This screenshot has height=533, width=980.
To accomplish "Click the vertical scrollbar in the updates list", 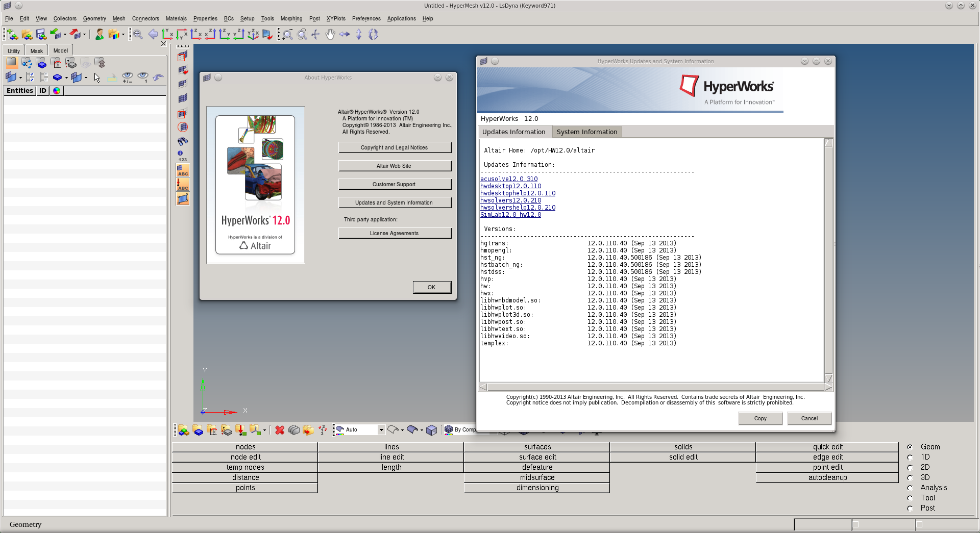I will tap(828, 260).
